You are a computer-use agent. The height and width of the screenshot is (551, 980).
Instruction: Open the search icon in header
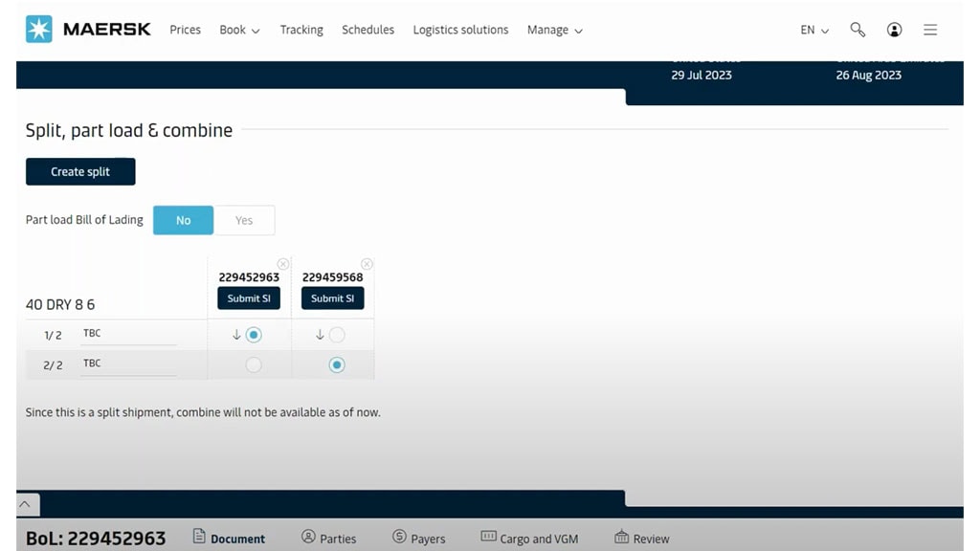(857, 30)
